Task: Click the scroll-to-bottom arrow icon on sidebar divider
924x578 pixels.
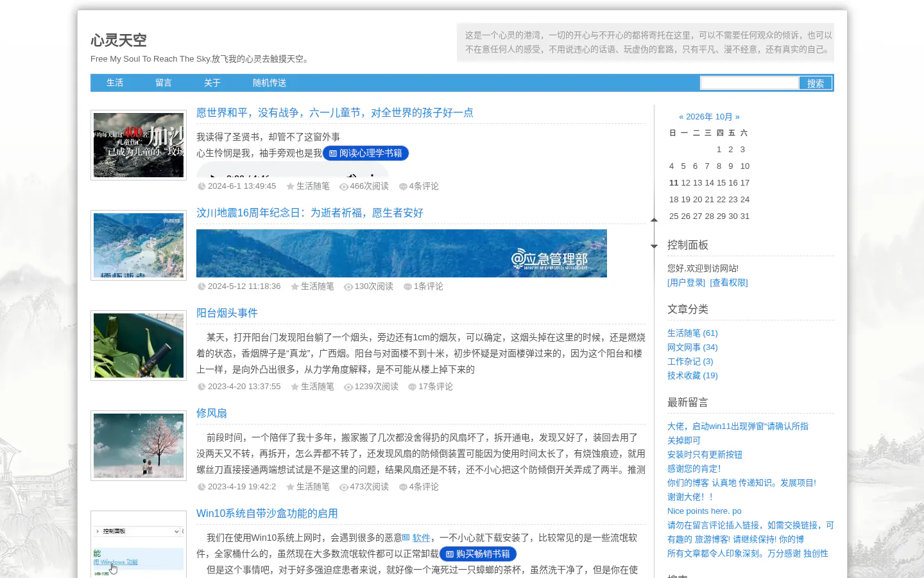Action: (654, 246)
